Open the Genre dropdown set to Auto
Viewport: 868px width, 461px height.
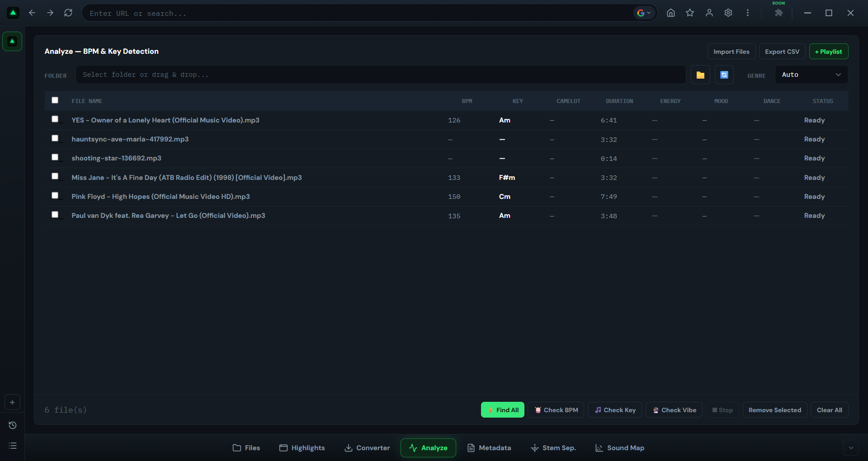(811, 75)
